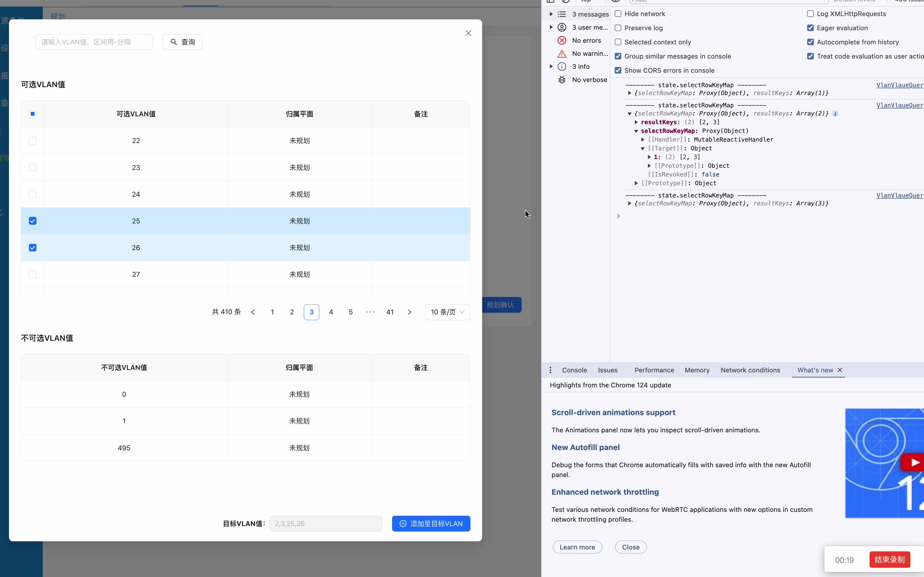This screenshot has height=577, width=924.
Task: Uncheck the VLAN 25 row checkbox
Action: pyautogui.click(x=33, y=221)
